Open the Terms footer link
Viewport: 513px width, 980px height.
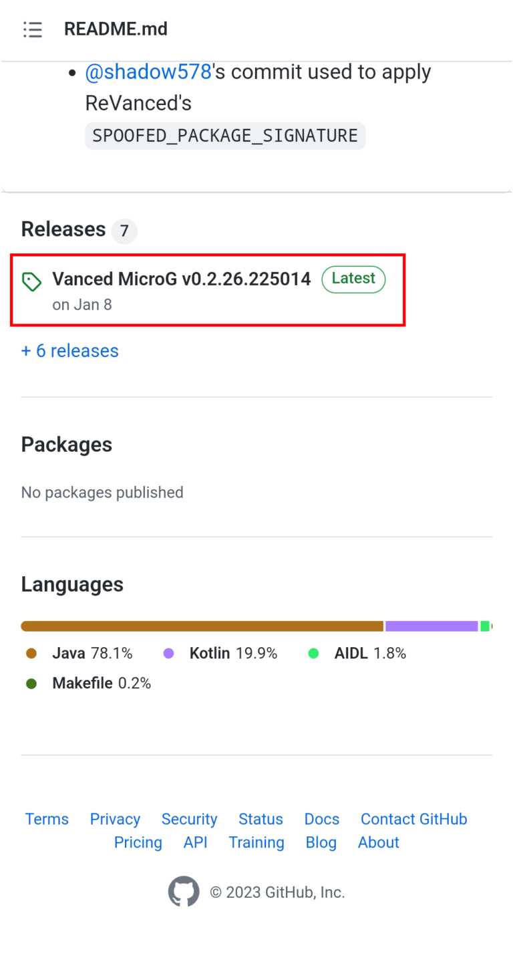click(47, 819)
